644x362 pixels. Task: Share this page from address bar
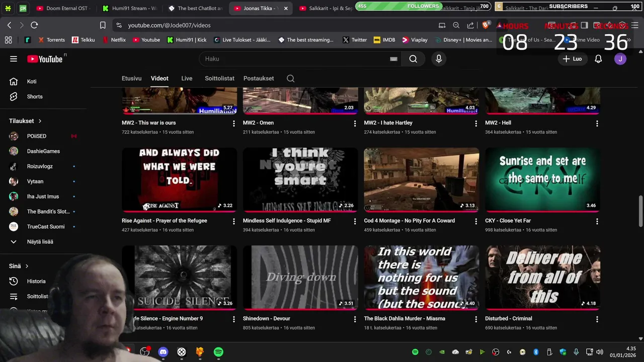[470, 25]
